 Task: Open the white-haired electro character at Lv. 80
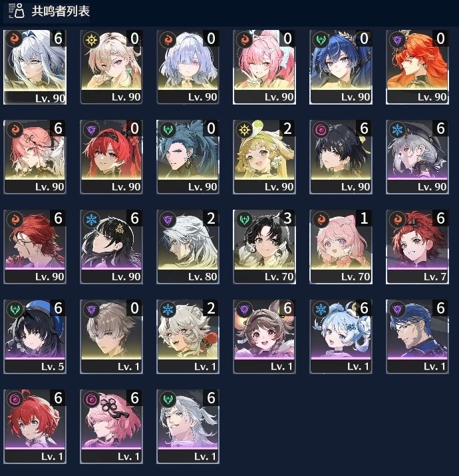tap(188, 246)
